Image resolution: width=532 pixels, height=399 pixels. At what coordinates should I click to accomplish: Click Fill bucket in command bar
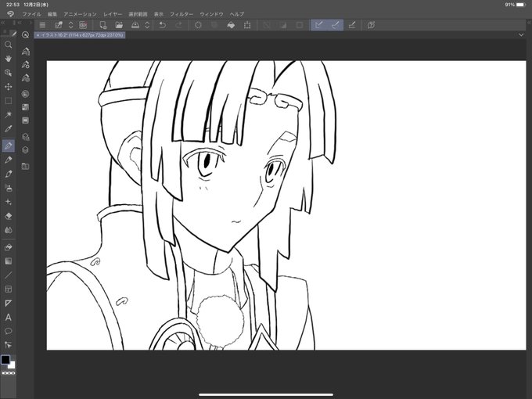[x=231, y=25]
